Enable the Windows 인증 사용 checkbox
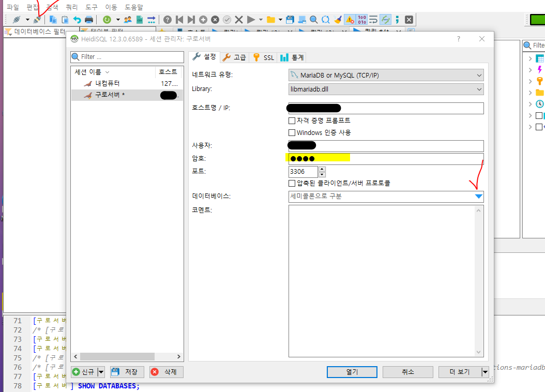Image resolution: width=545 pixels, height=392 pixels. [292, 133]
